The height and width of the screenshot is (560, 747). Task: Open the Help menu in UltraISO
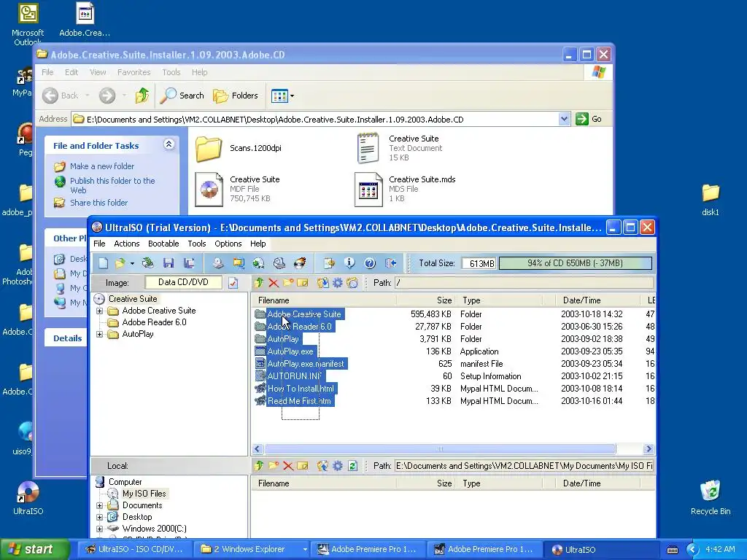pyautogui.click(x=258, y=244)
